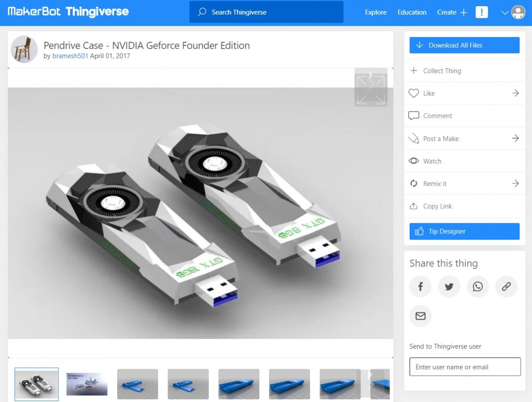
Task: Click the Copy Link label
Action: [438, 206]
